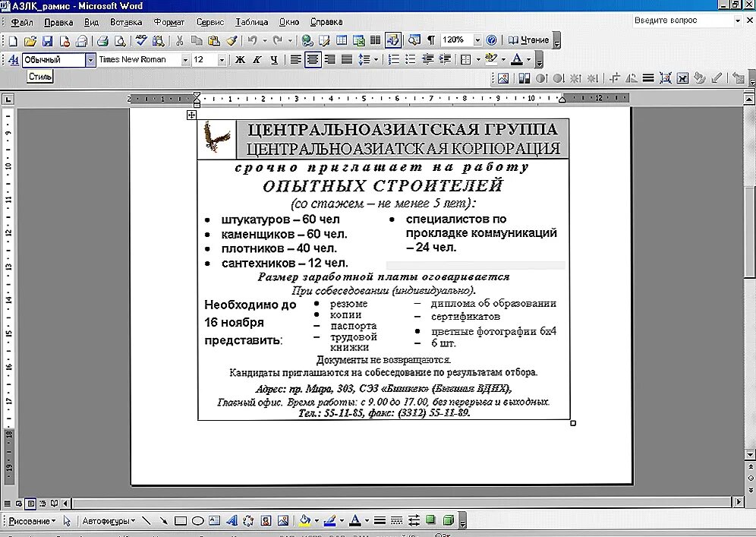Apply a numbered list
The height and width of the screenshot is (537, 756).
[x=394, y=60]
